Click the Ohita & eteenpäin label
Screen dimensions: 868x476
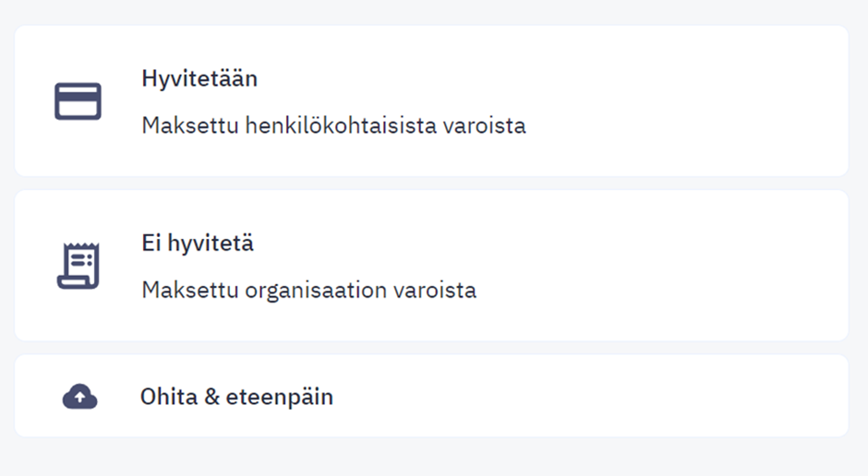(236, 397)
